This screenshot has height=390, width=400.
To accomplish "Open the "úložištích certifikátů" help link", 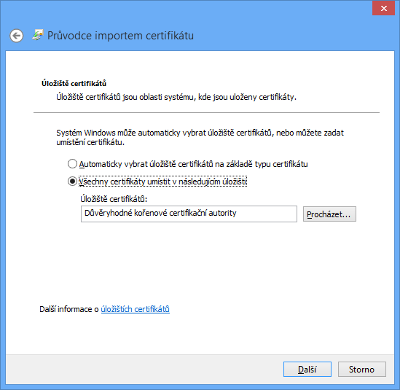I will pyautogui.click(x=135, y=309).
